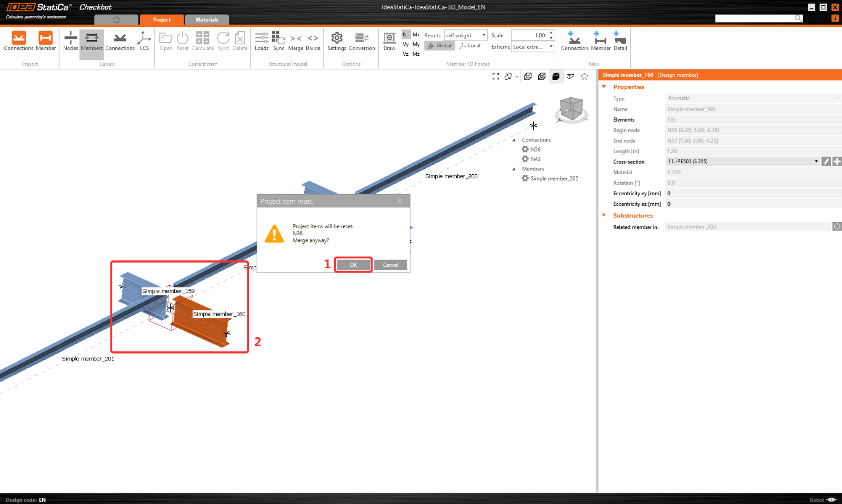This screenshot has width=842, height=504.
Task: Confirm the merge with OK
Action: (353, 265)
